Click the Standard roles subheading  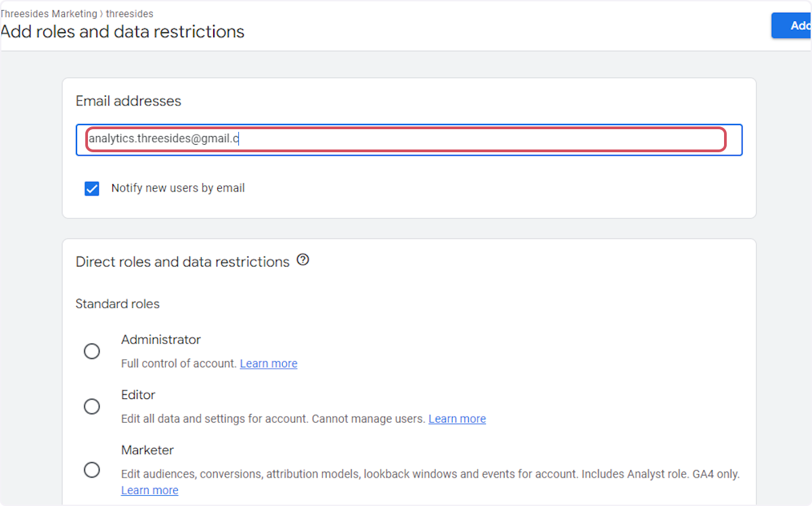click(118, 304)
